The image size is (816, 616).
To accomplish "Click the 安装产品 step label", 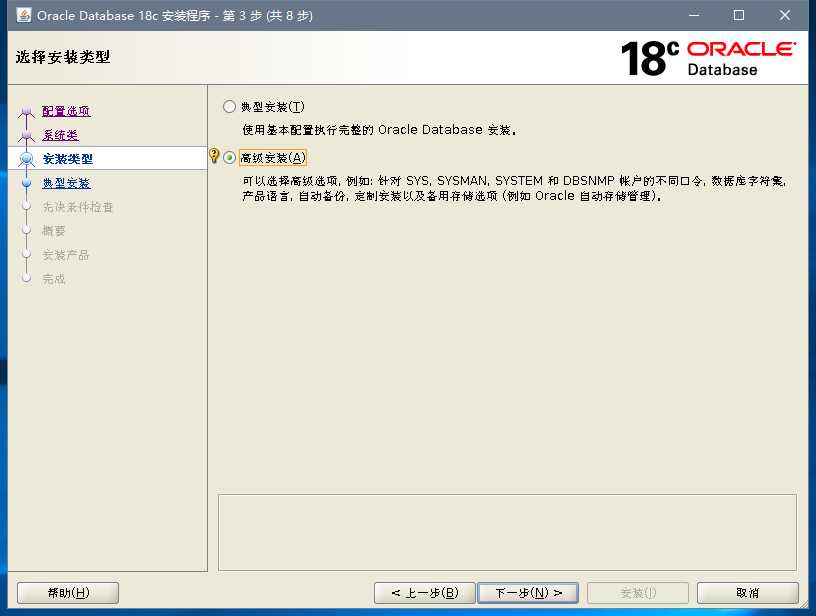I will click(x=66, y=255).
